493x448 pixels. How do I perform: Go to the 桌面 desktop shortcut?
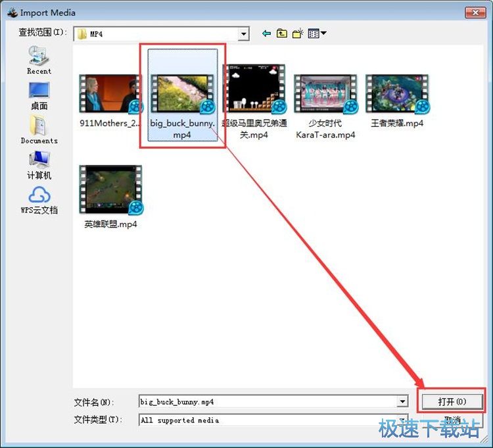39,96
